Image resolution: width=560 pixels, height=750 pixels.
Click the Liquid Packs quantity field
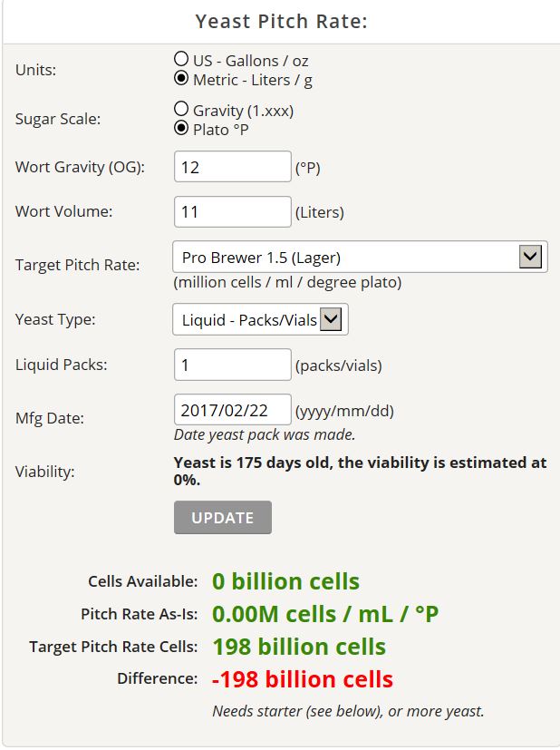tap(232, 365)
